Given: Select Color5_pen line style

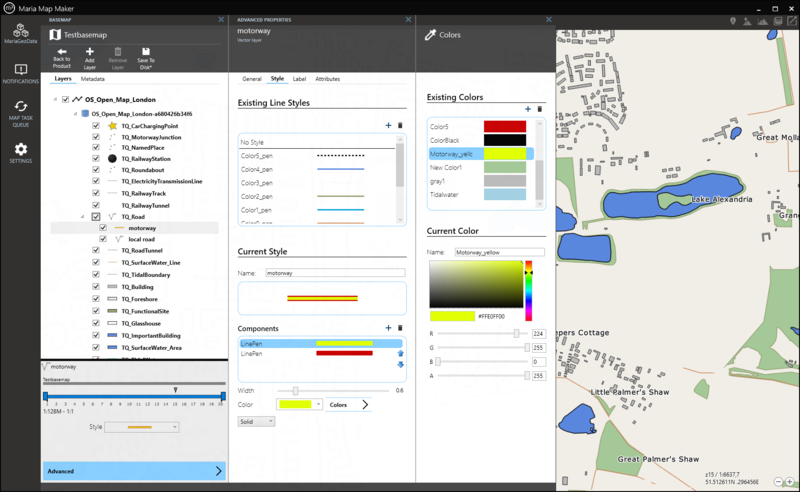Looking at the screenshot, I should pyautogui.click(x=317, y=156).
